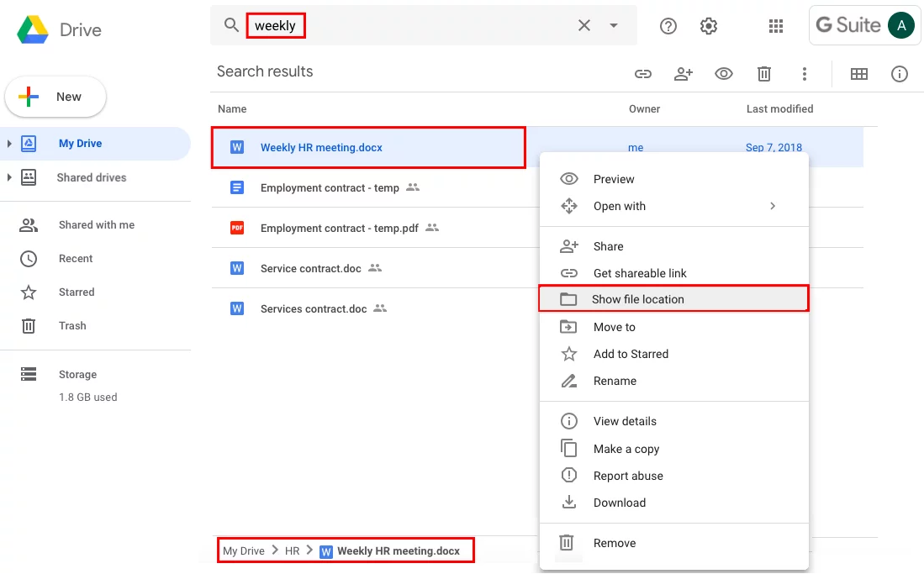Choose Rename from context menu
924x574 pixels.
tap(674, 381)
